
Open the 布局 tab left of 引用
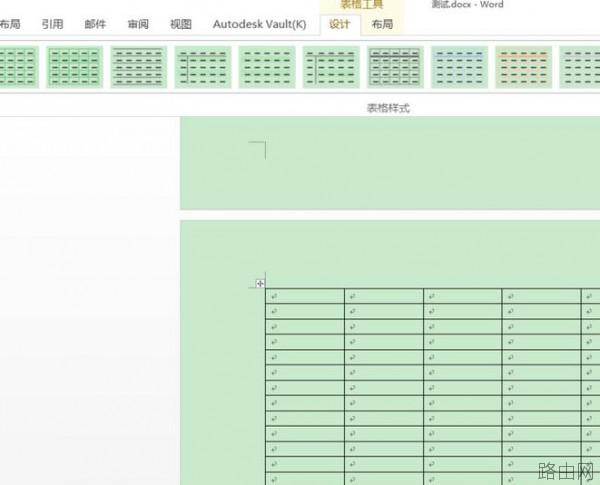pos(10,24)
